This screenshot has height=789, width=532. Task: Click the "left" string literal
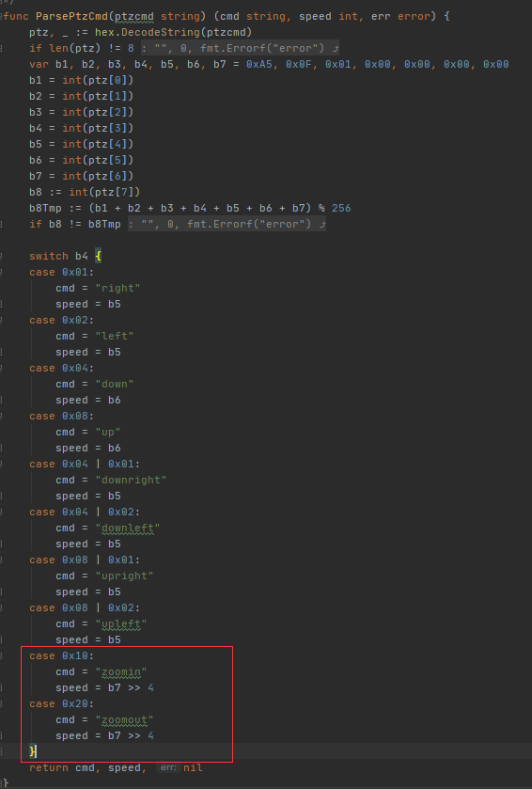(115, 336)
